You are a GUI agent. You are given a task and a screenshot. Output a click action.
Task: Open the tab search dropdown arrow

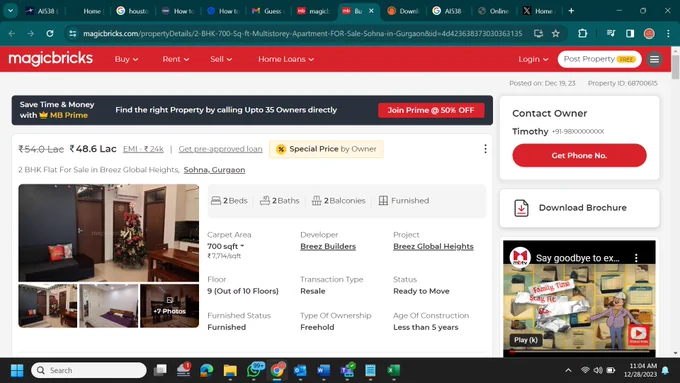tap(10, 11)
